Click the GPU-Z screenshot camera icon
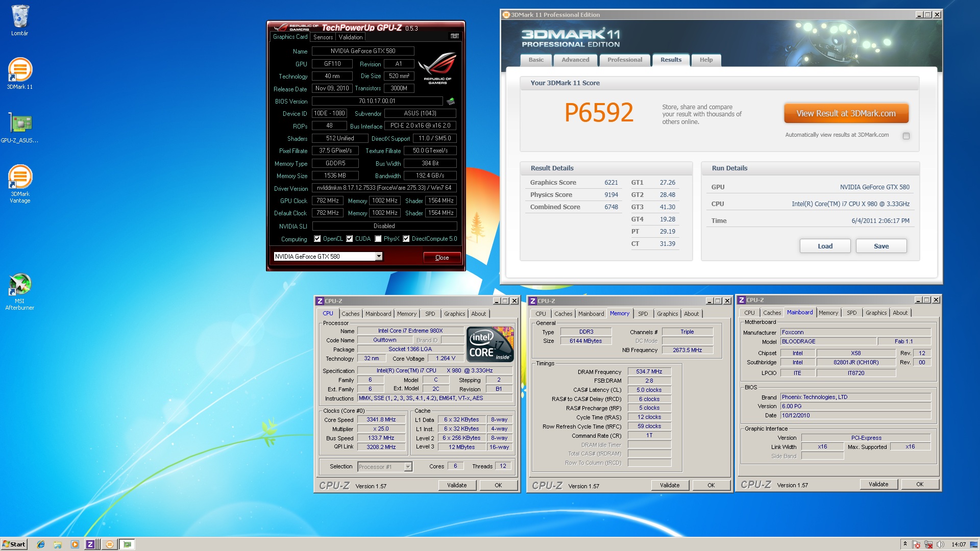Viewport: 980px width, 551px height. [x=454, y=36]
